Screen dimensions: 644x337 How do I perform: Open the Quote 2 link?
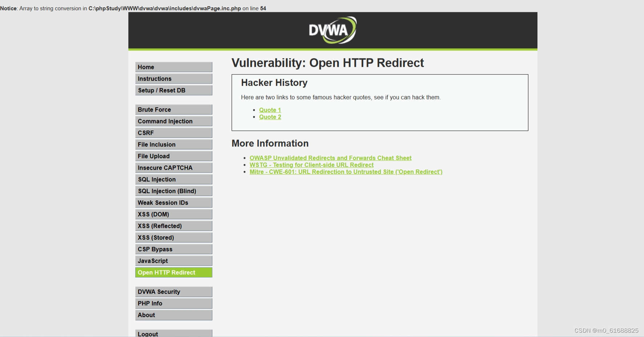tap(270, 117)
